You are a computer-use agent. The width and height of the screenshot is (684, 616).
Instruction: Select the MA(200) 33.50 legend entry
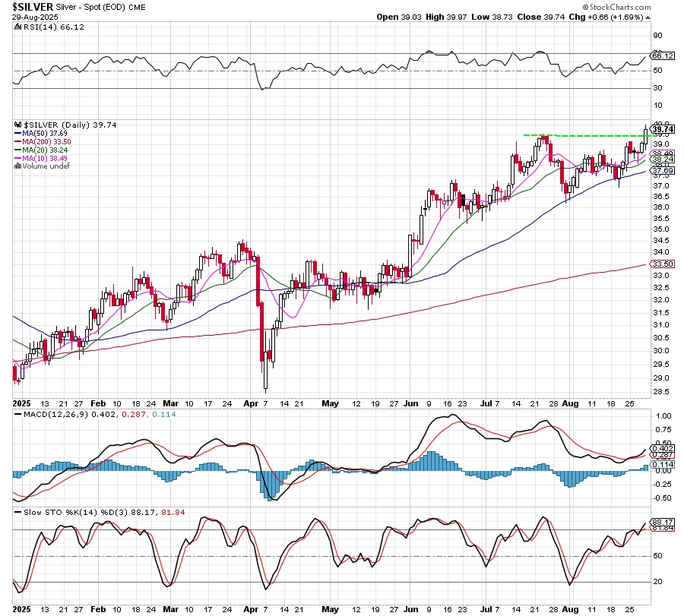click(47, 141)
